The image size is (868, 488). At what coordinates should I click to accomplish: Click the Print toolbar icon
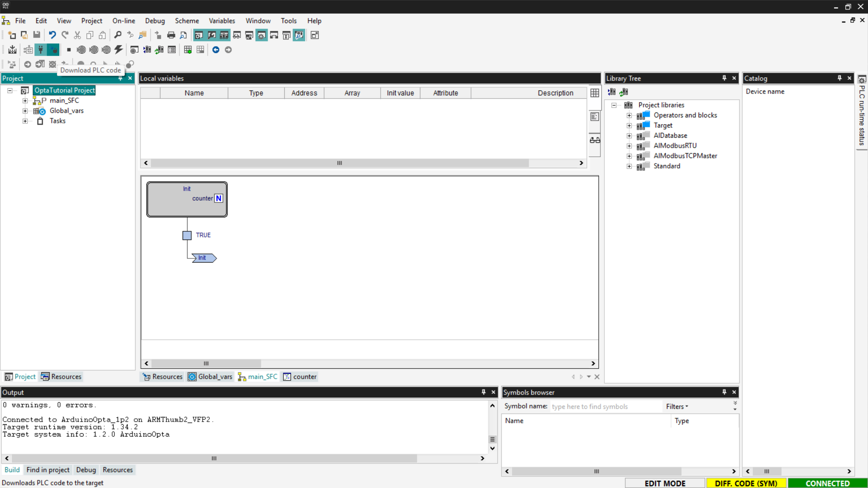pos(171,35)
